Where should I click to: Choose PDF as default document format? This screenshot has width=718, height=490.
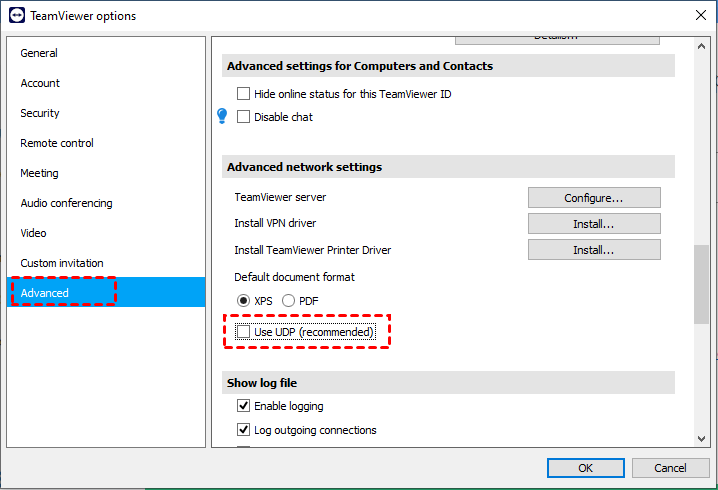pos(289,301)
